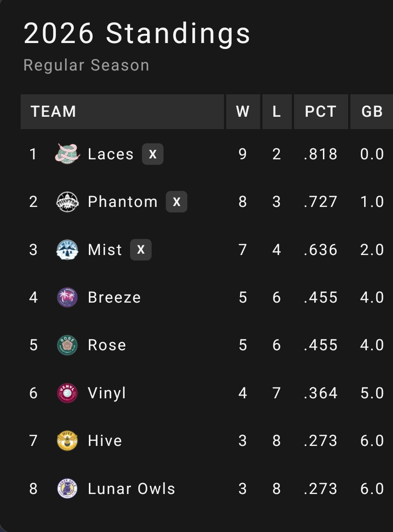This screenshot has width=393, height=532.
Task: Click the Mist team logo
Action: click(x=67, y=250)
